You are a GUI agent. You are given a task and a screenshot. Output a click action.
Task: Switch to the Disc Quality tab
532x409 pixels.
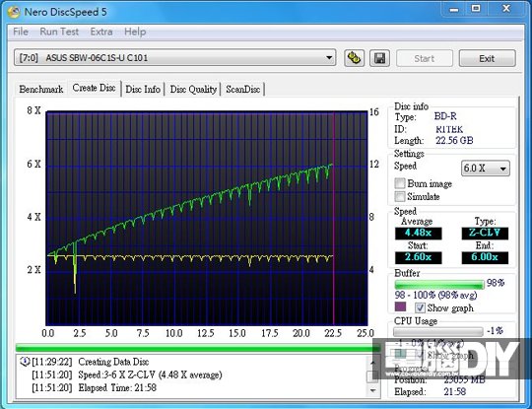tap(193, 90)
